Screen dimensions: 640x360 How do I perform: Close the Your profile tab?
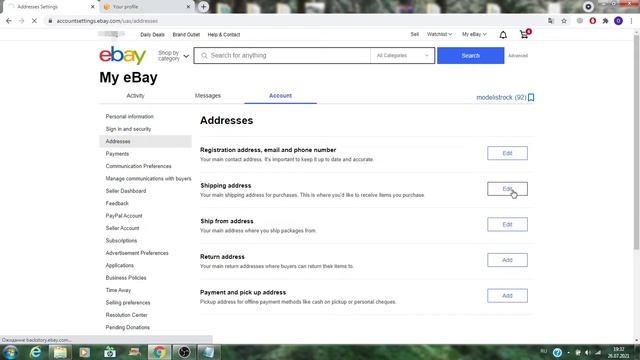click(189, 7)
